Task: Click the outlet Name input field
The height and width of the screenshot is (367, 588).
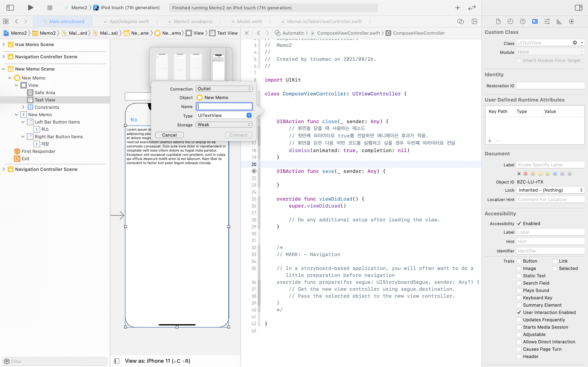Action: (224, 106)
